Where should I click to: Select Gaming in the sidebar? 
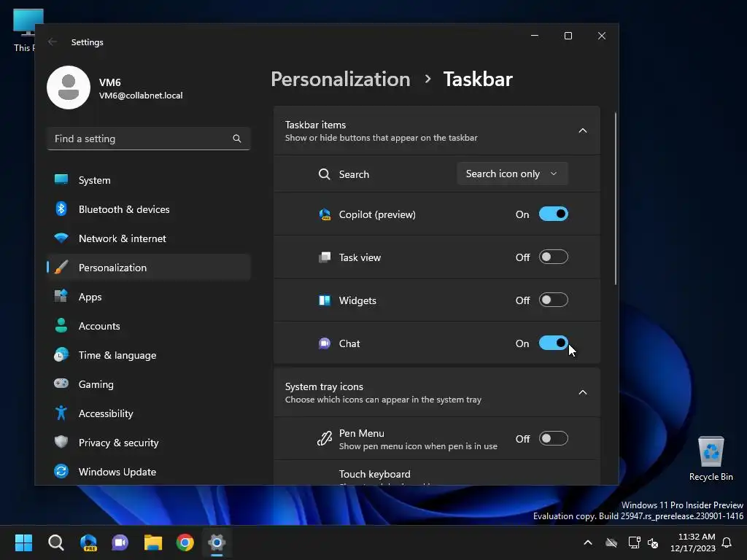tap(149, 384)
